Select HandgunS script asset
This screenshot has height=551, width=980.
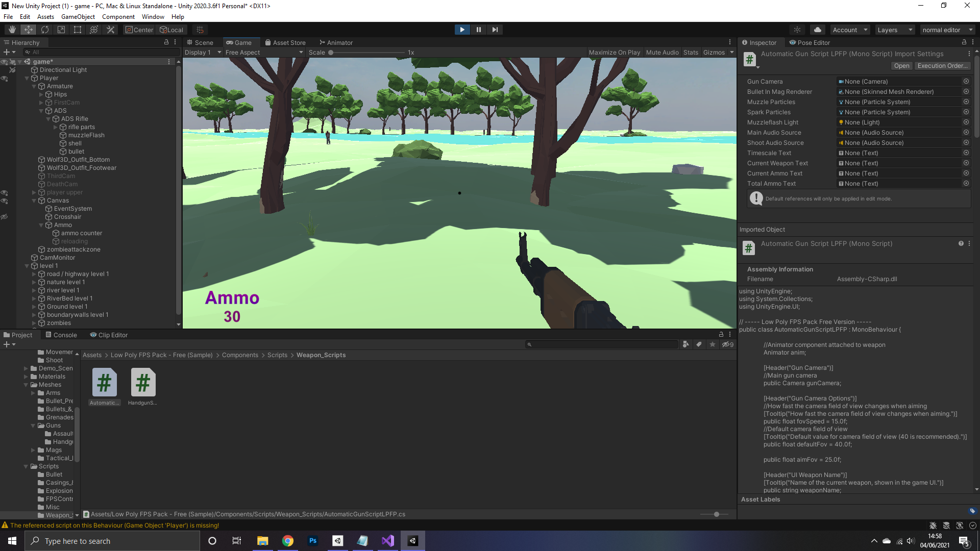tap(143, 387)
